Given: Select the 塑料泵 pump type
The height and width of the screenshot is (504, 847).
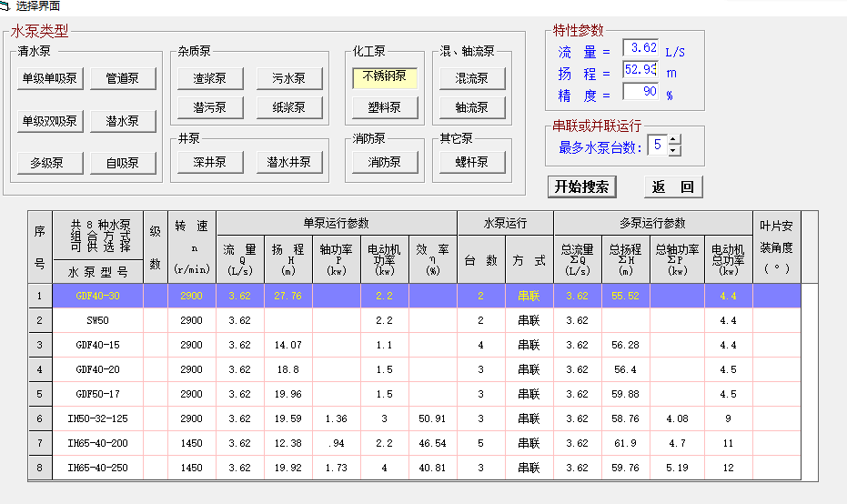Looking at the screenshot, I should (x=385, y=107).
